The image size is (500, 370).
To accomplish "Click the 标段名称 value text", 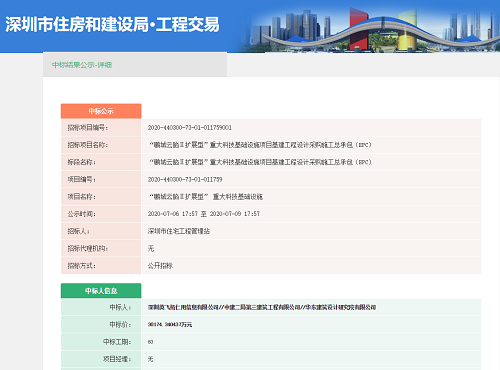I will click(x=260, y=162).
